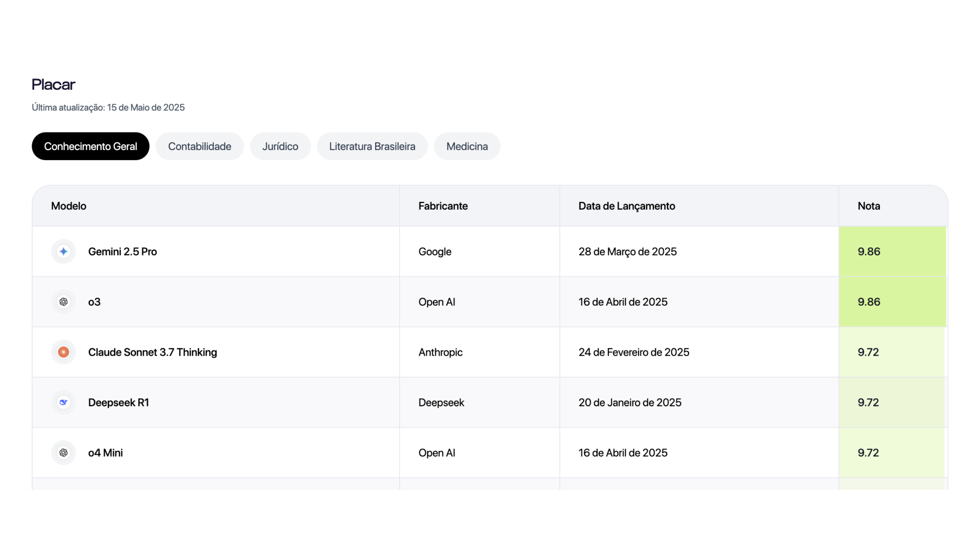Select the Gemini 2.5 Pro model name
Viewport: 980px width, 551px height.
pyautogui.click(x=122, y=252)
